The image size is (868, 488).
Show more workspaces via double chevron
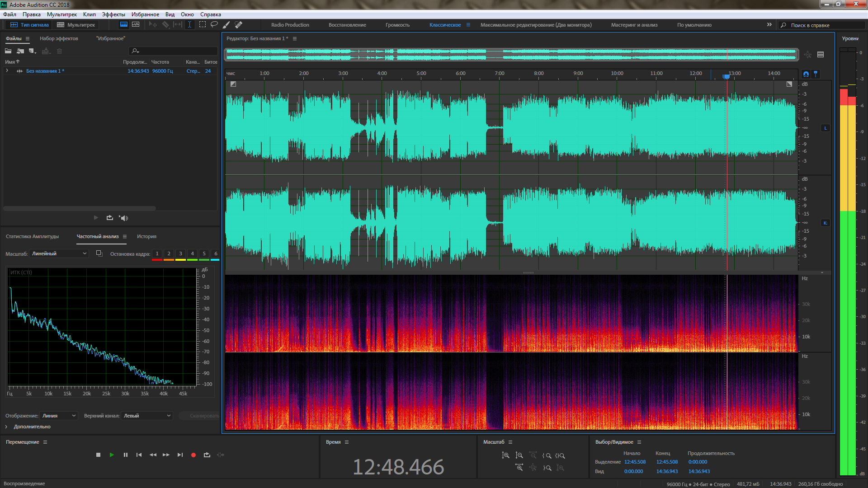pyautogui.click(x=769, y=25)
